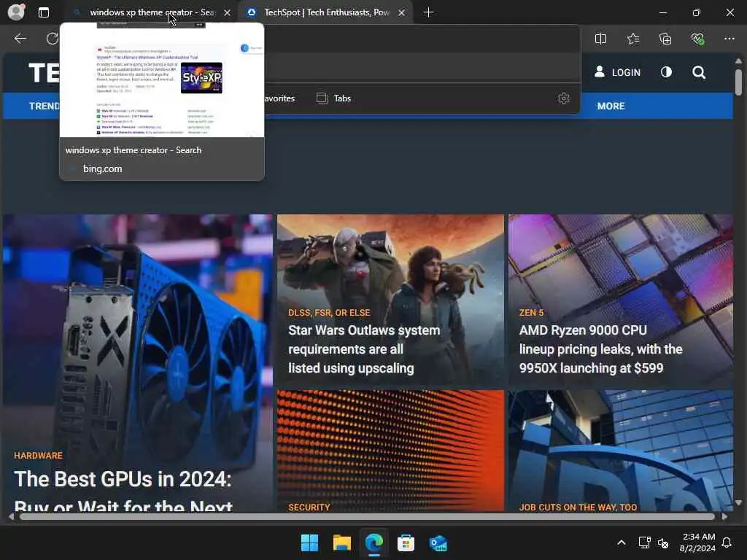747x560 pixels.
Task: Click the tab preview thumbnail image
Action: click(162, 80)
